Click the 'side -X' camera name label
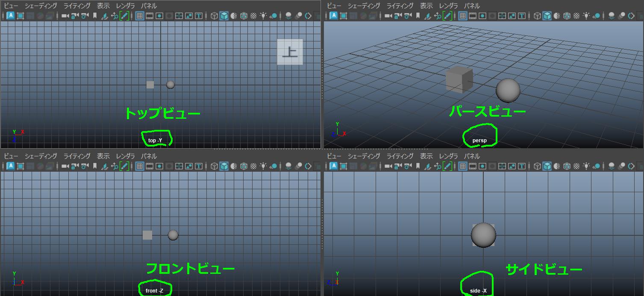Viewport: 644px width, 296px height. [x=478, y=291]
